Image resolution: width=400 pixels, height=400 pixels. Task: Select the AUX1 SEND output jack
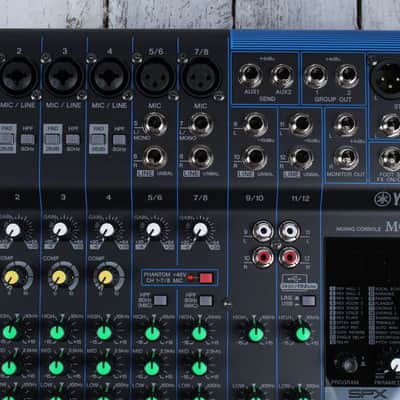tap(251, 75)
